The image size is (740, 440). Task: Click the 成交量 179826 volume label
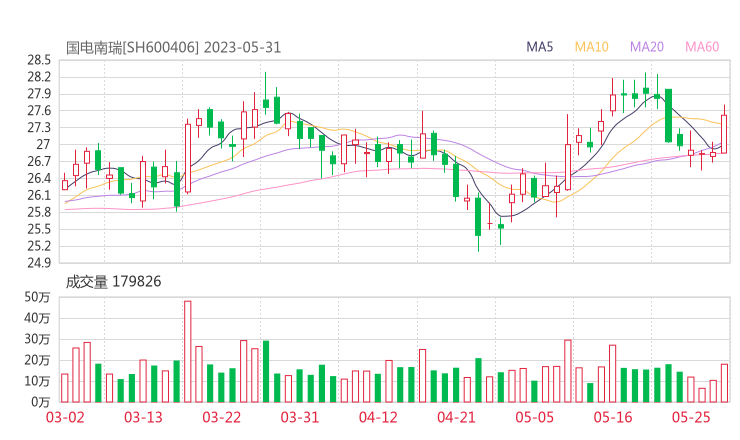point(113,282)
